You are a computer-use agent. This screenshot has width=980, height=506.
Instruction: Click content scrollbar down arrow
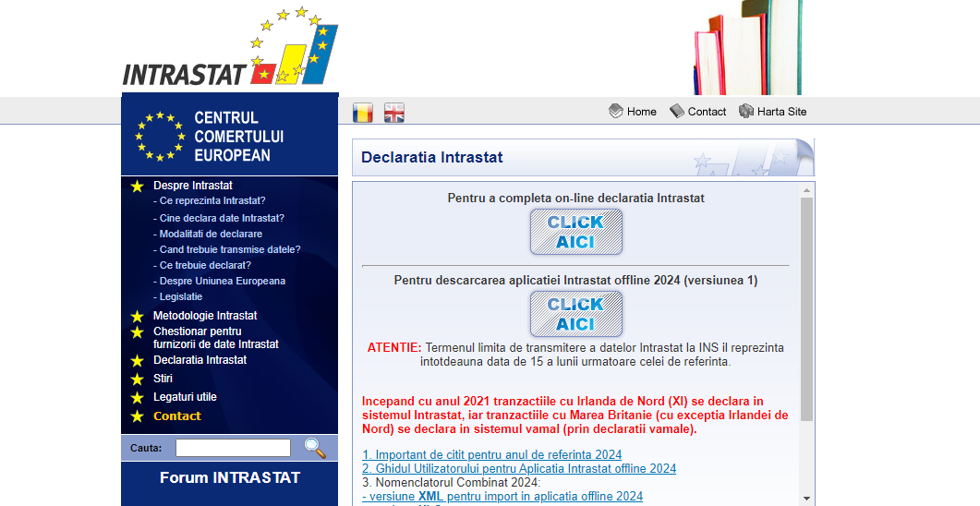806,499
